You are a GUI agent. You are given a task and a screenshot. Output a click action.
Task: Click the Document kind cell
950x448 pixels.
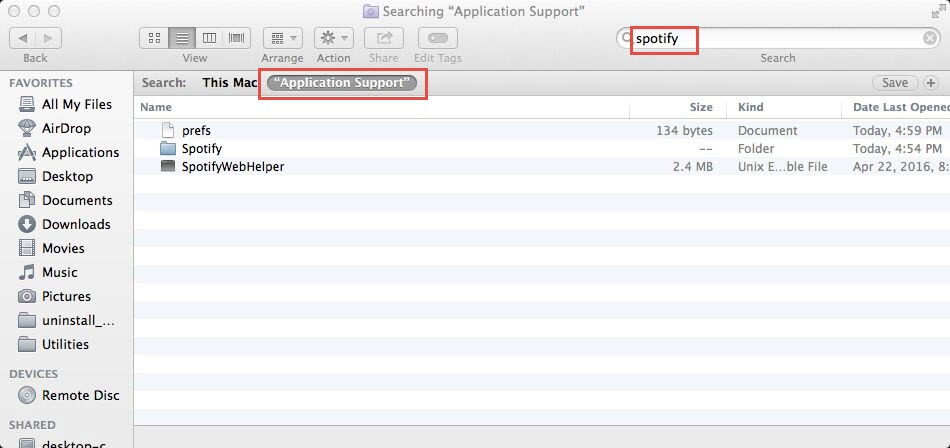pos(768,131)
